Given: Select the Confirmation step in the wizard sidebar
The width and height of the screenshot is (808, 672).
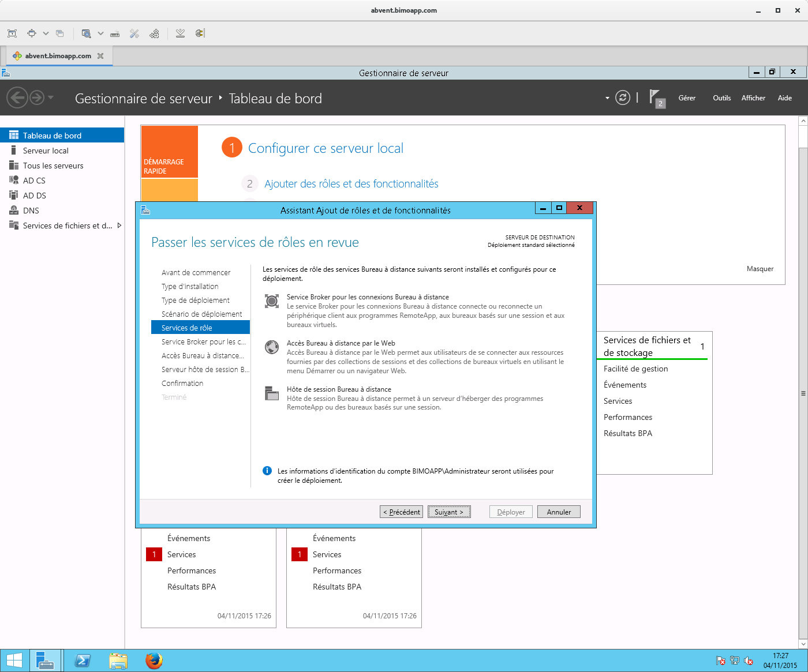Looking at the screenshot, I should coord(182,383).
